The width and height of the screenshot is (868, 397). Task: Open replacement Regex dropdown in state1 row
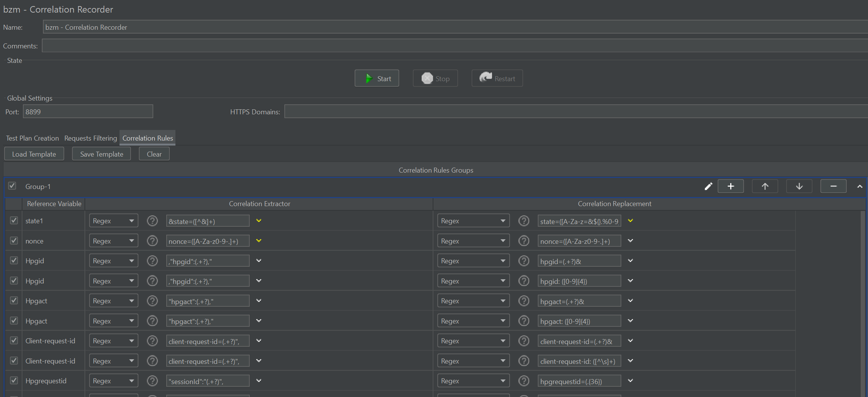tap(473, 221)
